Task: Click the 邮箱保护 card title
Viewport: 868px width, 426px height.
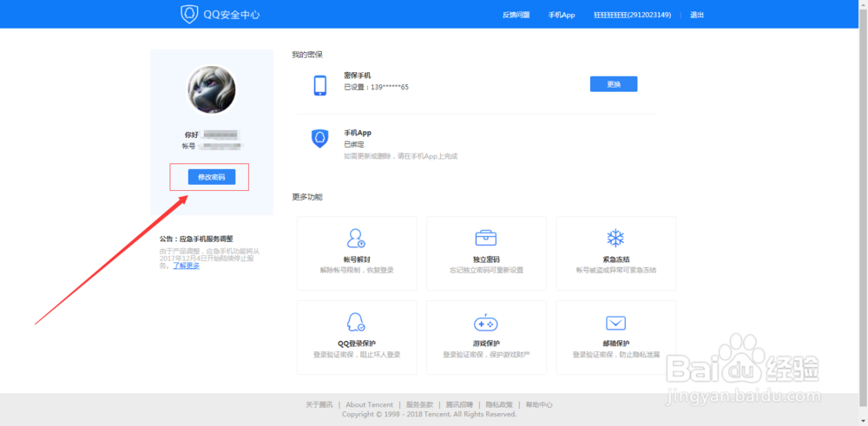Action: [x=615, y=344]
